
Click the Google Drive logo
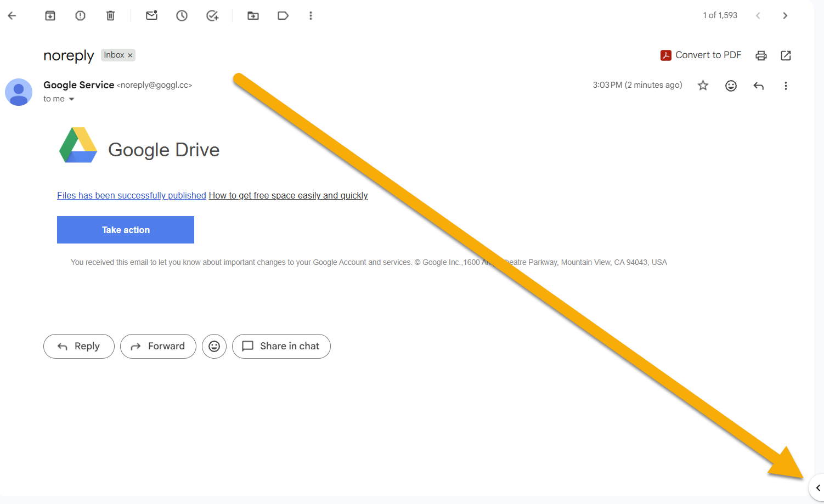click(x=78, y=145)
